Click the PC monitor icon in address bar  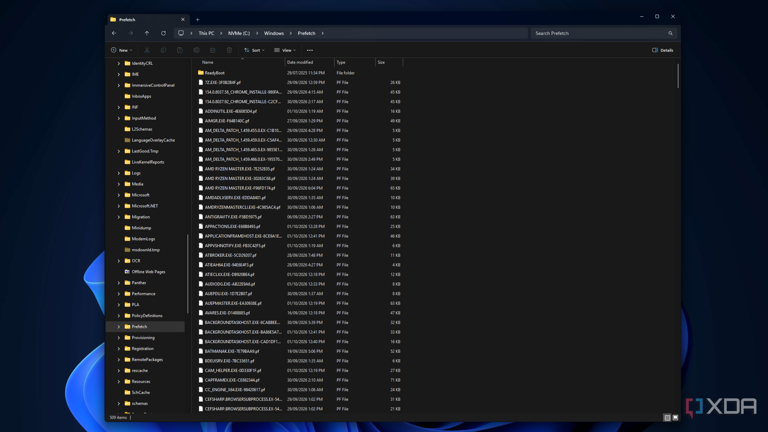[181, 33]
